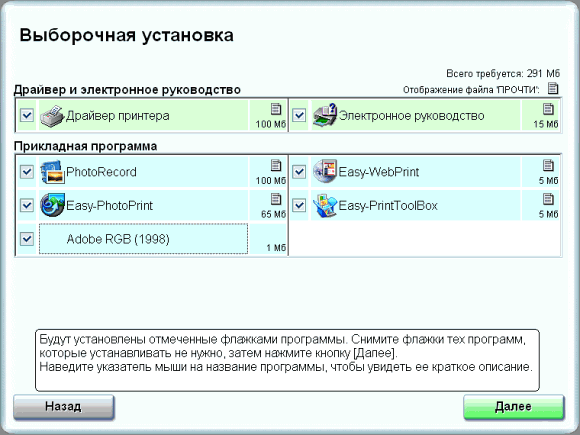Uncheck the Драйвер принтера checkbox
Screen dimensions: 580x435
pyautogui.click(x=27, y=115)
